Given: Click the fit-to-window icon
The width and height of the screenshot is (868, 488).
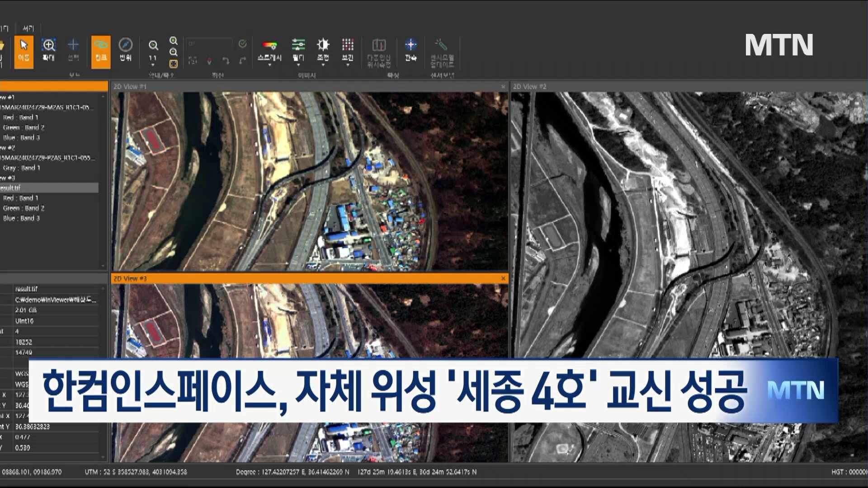Looking at the screenshot, I should (x=174, y=64).
